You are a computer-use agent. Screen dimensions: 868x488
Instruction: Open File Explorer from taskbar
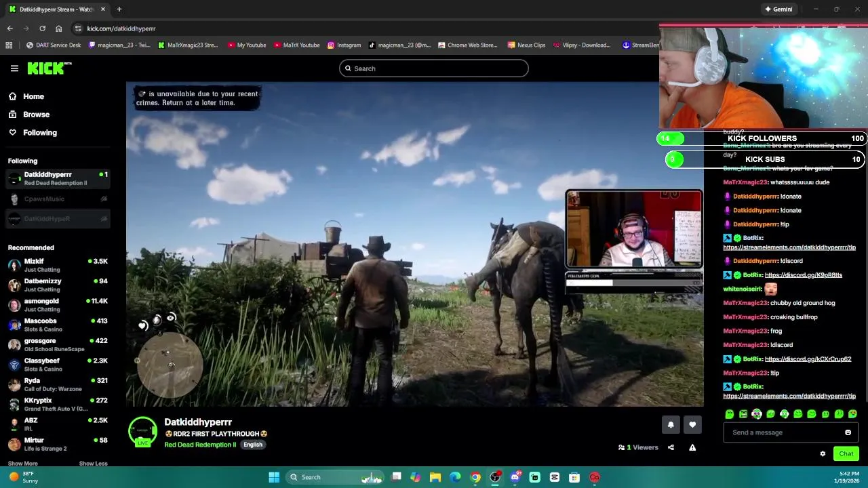[x=435, y=477]
